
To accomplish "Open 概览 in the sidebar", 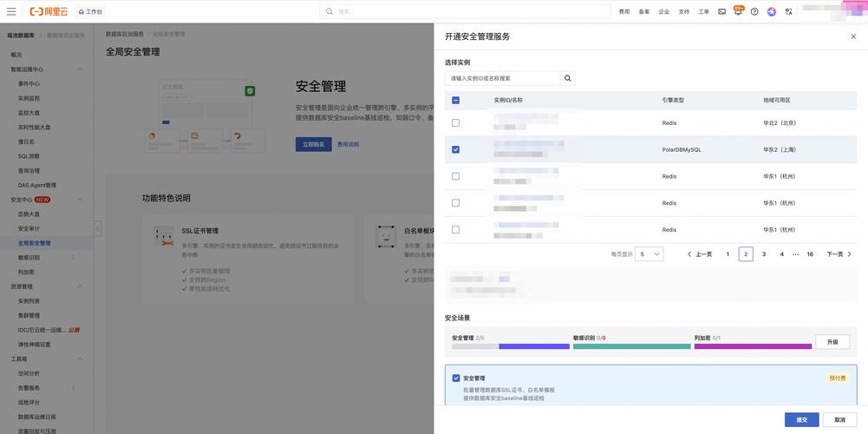I will [x=16, y=55].
